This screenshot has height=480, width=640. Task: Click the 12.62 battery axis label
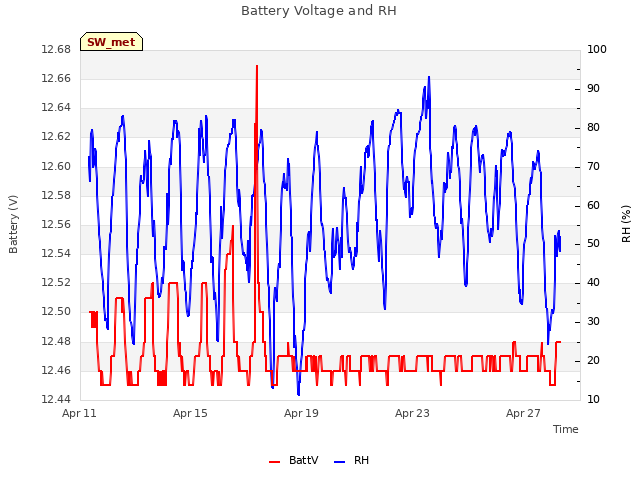(x=56, y=137)
